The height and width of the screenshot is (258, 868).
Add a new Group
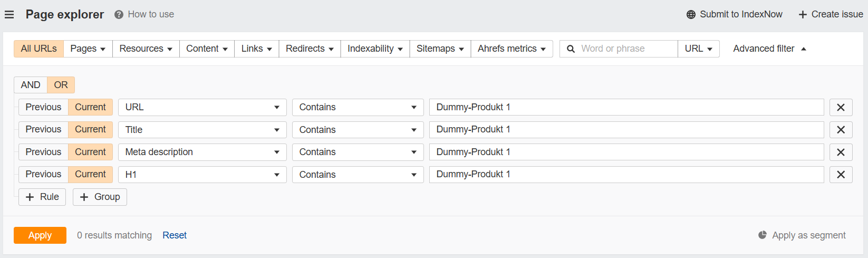(100, 197)
